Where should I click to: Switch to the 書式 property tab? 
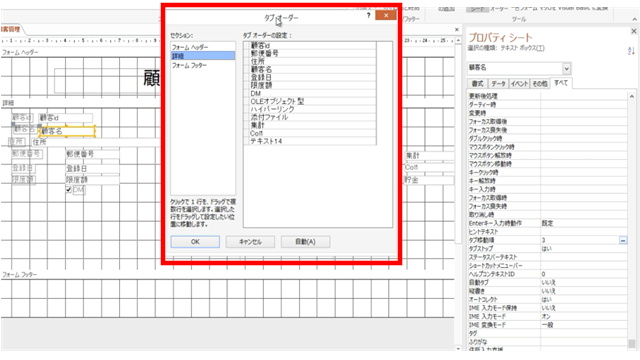pyautogui.click(x=477, y=84)
